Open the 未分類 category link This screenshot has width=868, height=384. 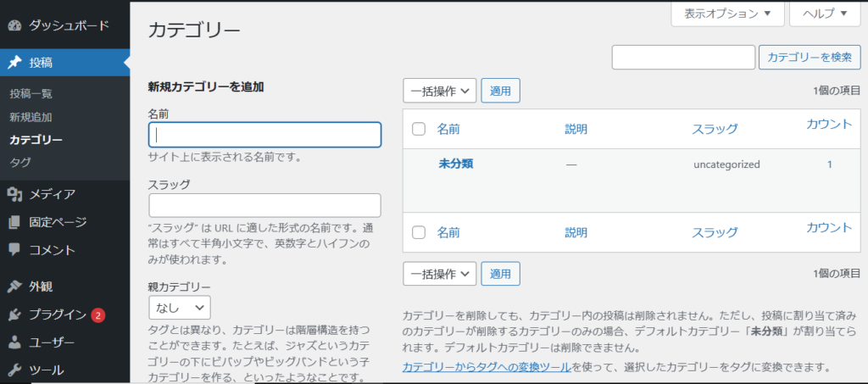click(455, 164)
